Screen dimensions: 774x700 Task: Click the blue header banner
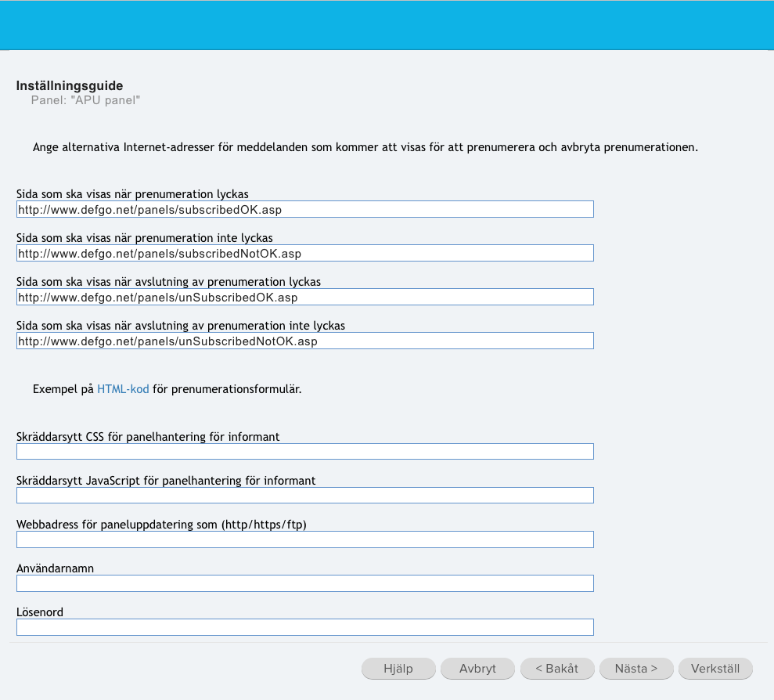click(x=387, y=25)
